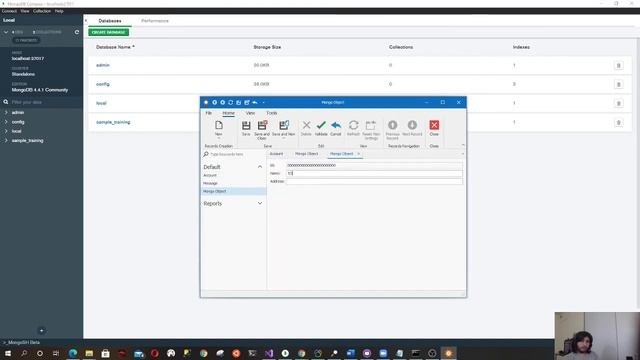Click the New record icon in the ribbon
The height and width of the screenshot is (360, 640).
click(x=219, y=125)
